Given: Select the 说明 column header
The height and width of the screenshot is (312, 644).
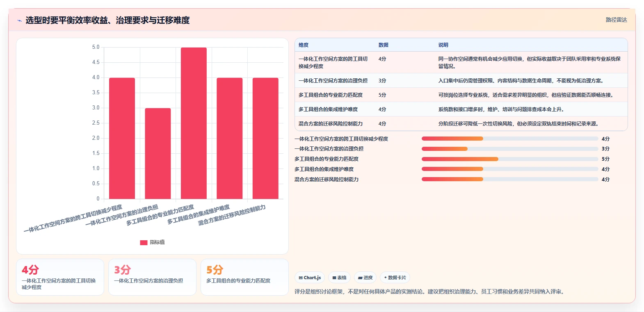Looking at the screenshot, I should coord(443,45).
